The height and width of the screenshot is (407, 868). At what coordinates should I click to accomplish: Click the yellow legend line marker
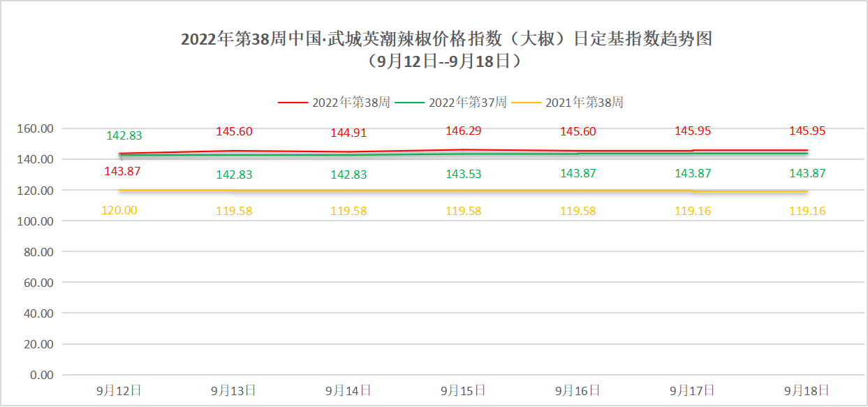pos(526,103)
